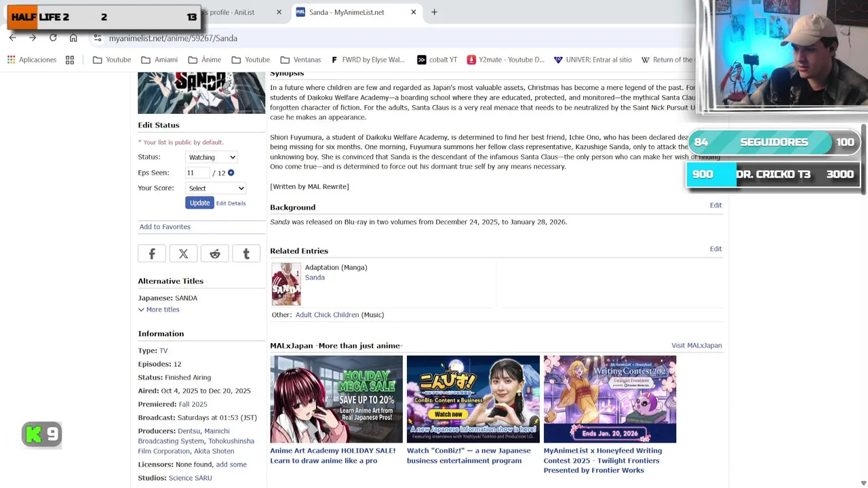Share Sanda on X
868x488 pixels.
183,253
